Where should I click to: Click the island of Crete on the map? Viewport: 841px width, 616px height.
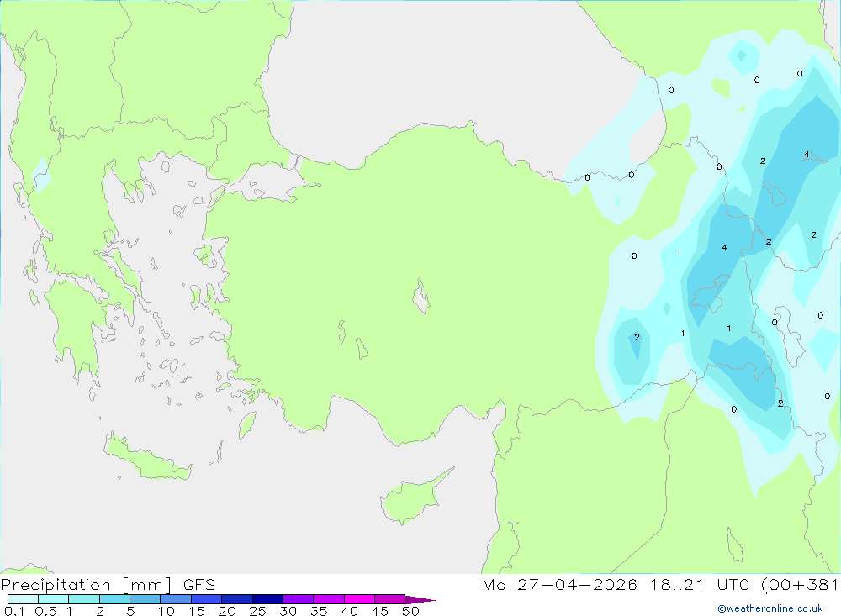tap(147, 458)
